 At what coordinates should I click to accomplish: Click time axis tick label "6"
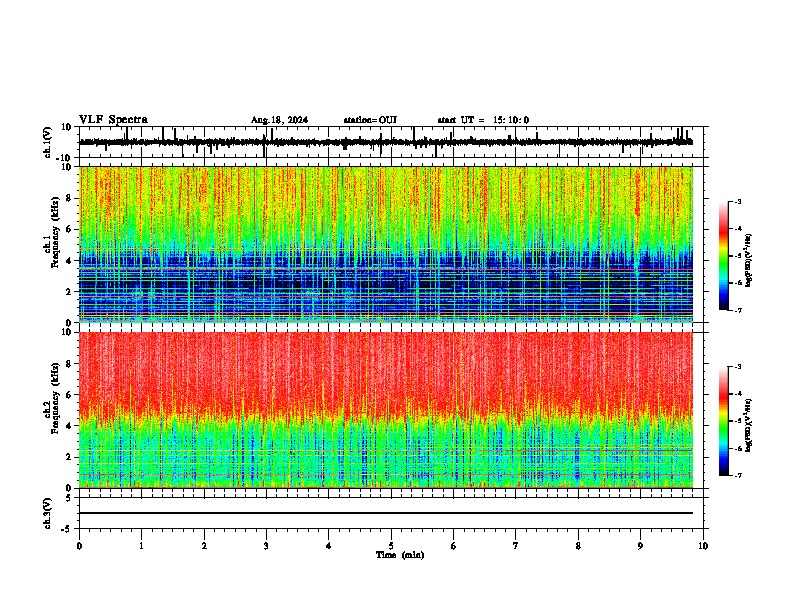(x=454, y=546)
